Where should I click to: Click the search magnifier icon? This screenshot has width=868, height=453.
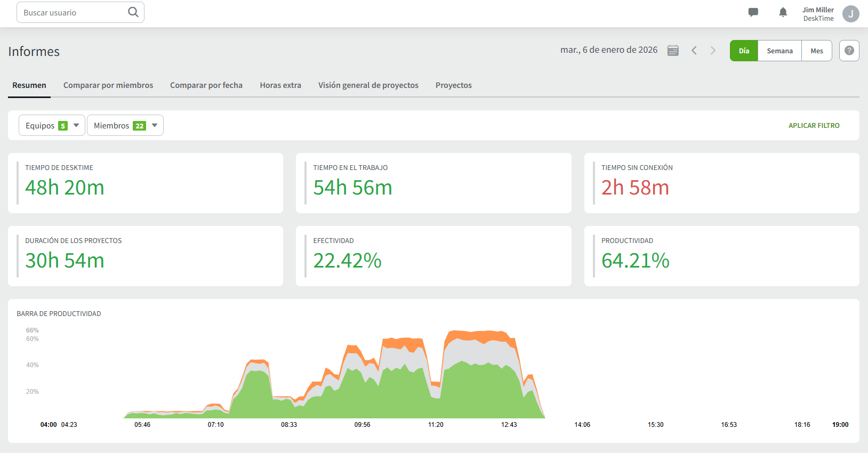point(133,12)
